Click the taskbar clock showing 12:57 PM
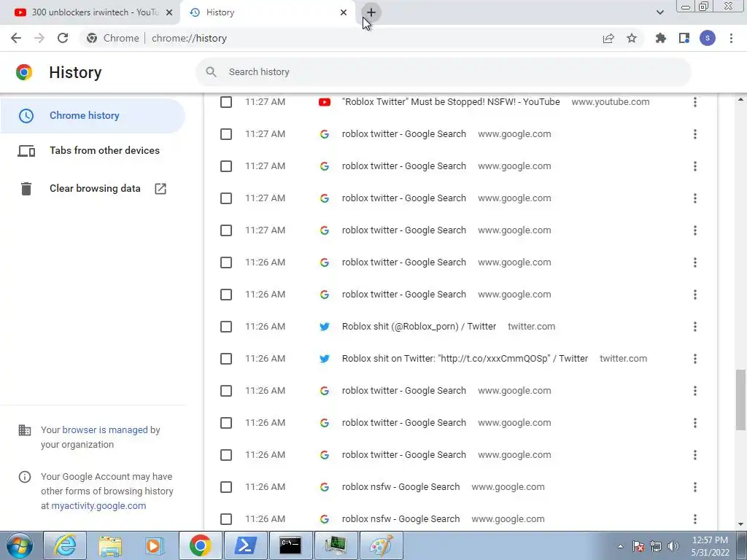 point(710,546)
